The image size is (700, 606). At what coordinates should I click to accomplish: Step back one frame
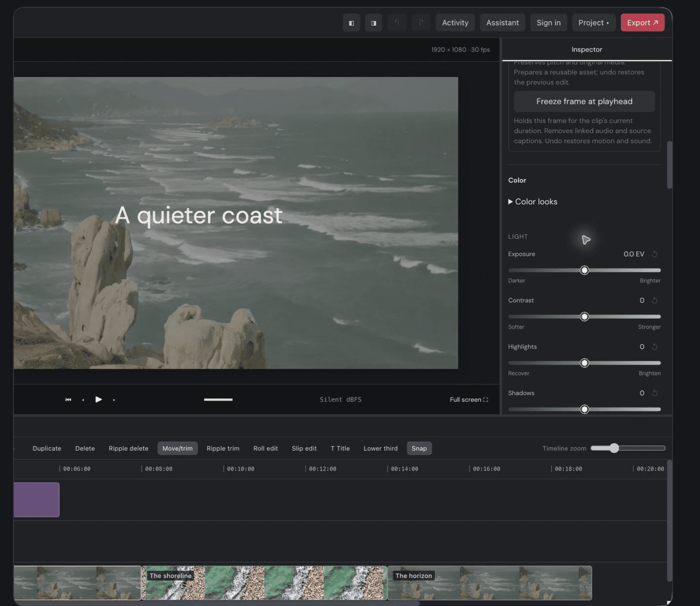(x=83, y=400)
